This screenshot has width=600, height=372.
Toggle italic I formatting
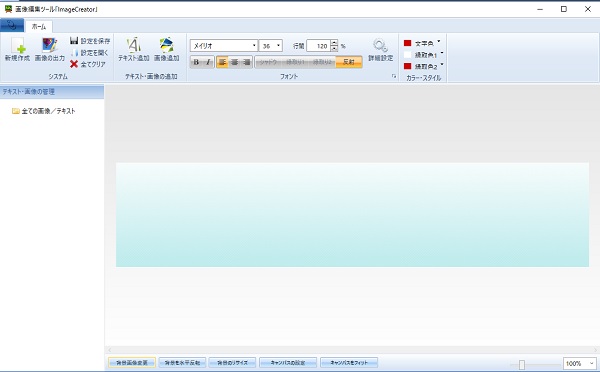coord(208,62)
